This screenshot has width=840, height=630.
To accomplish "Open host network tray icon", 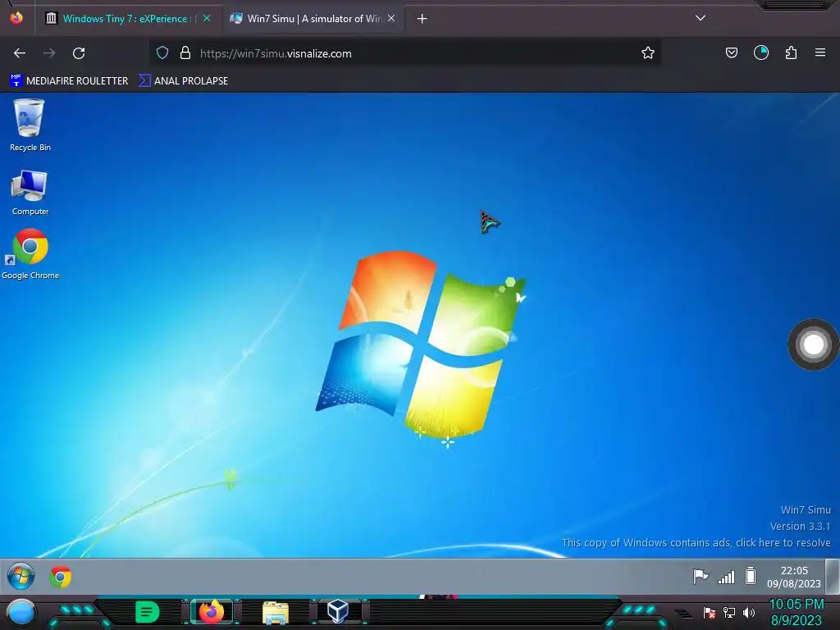I will (x=729, y=613).
